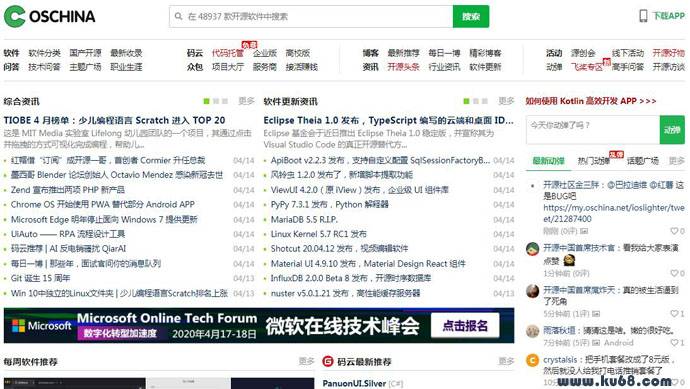Open the nuster v5.0.1.21 发布 article
Image resolution: width=690 pixels, height=389 pixels.
coord(345,293)
